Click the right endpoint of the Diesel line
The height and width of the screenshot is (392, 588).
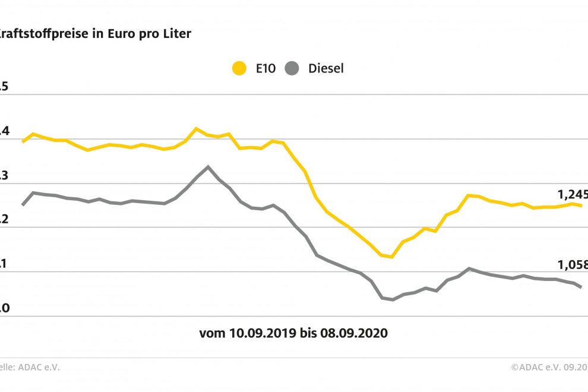[x=580, y=287]
